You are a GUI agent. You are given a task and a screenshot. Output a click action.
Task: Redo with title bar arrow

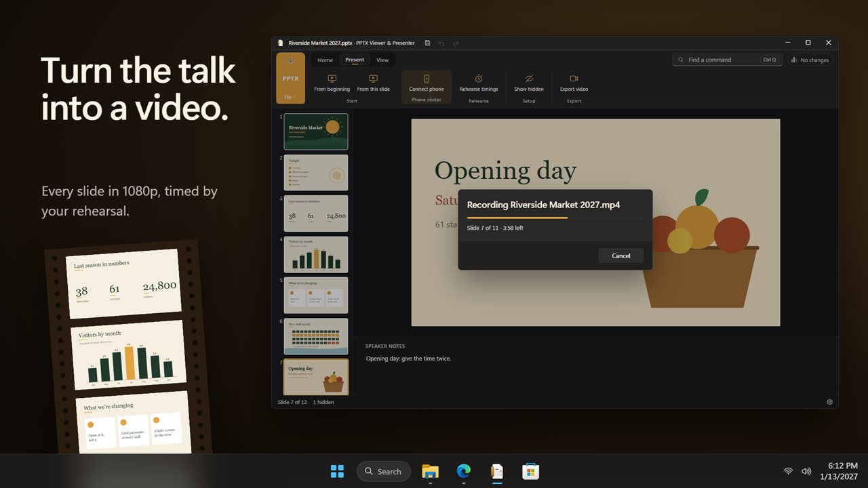(456, 43)
